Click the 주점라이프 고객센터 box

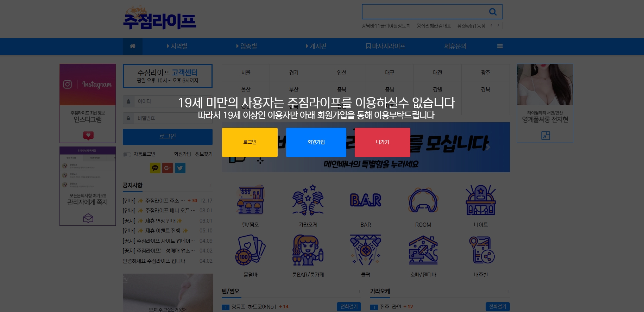point(168,76)
